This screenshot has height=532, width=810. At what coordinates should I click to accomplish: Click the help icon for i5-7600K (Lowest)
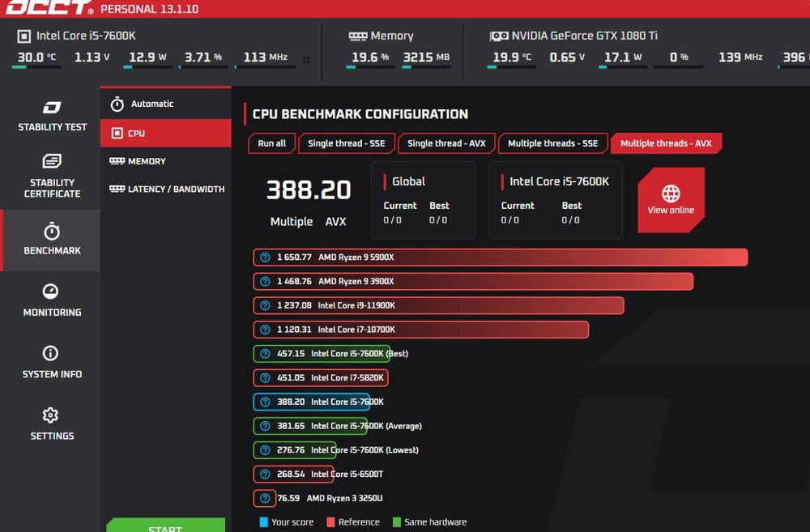pos(265,450)
